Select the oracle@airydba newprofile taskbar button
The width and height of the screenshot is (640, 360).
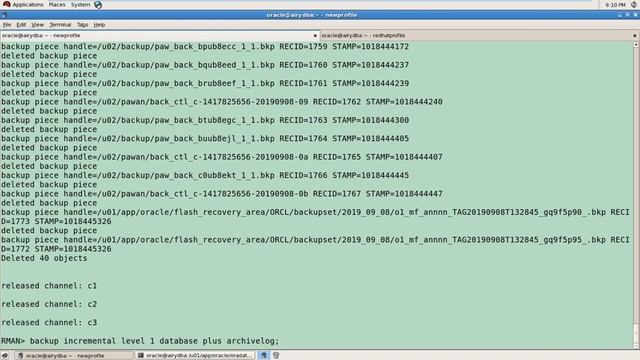pos(73,356)
